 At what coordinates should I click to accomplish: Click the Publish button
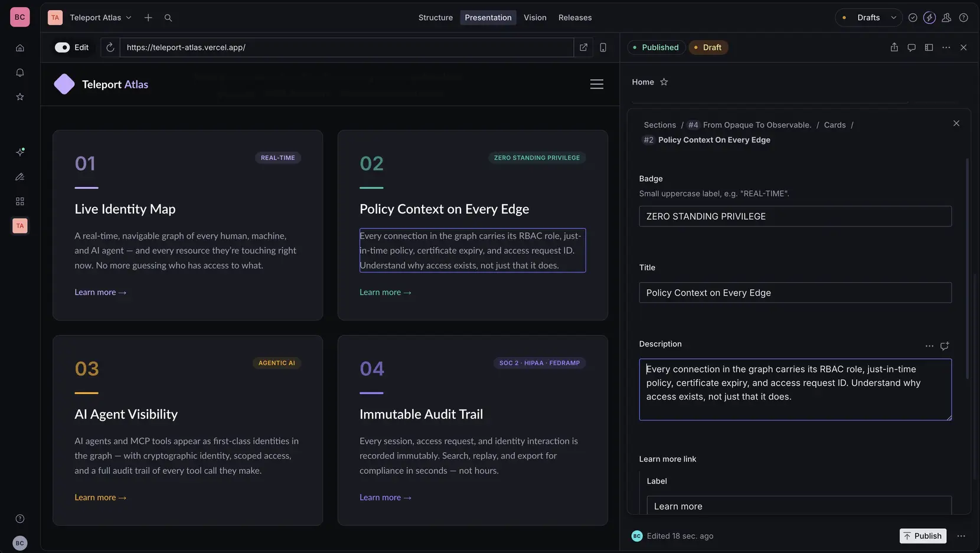(923, 536)
